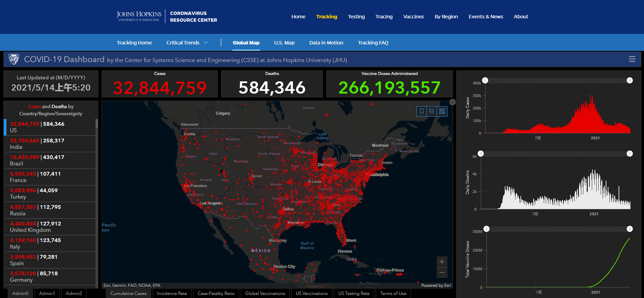
Task: Zoom out on the map with minus button
Action: tap(442, 273)
